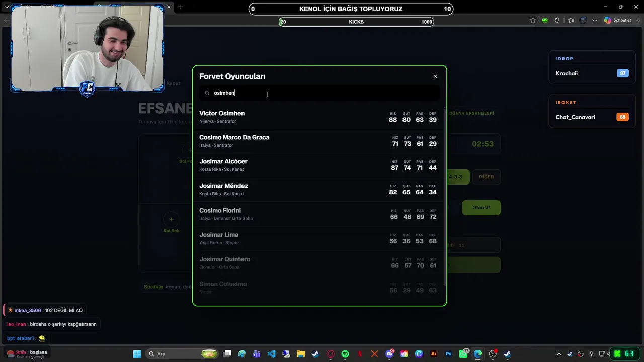Choose the Ofansif tactic button
The width and height of the screenshot is (644, 362).
pyautogui.click(x=481, y=208)
